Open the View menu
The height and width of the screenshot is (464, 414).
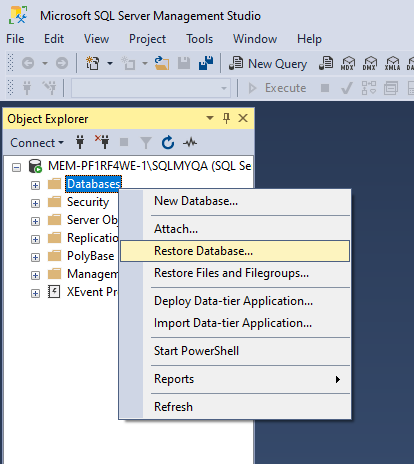(x=96, y=39)
